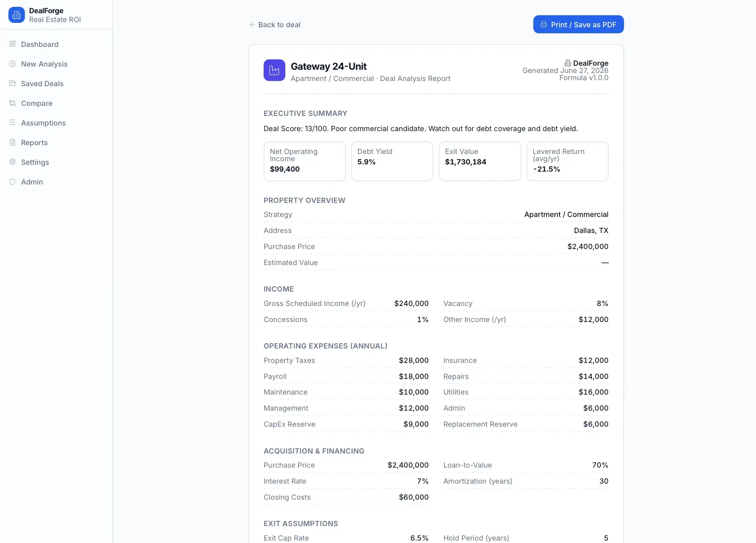Click Management $12,000 value
The width and height of the screenshot is (756, 543).
pos(414,408)
